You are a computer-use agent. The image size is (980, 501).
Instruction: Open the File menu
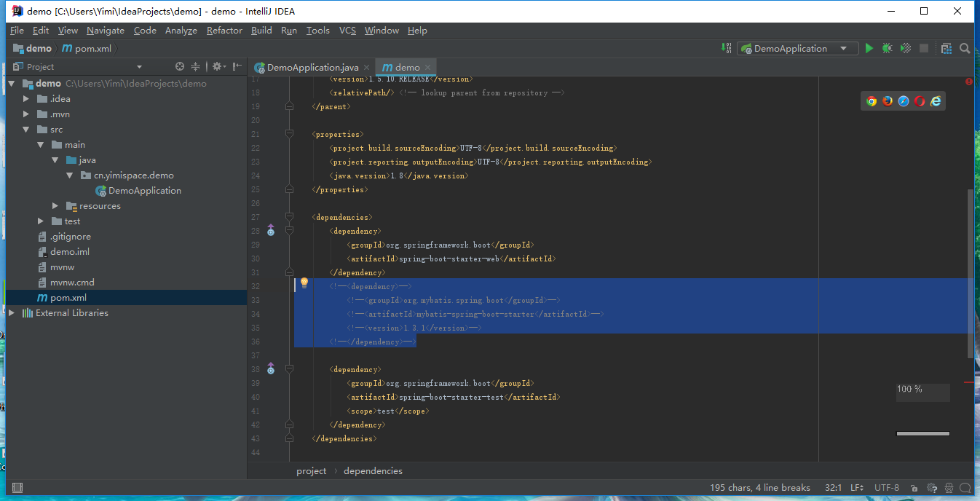point(17,30)
